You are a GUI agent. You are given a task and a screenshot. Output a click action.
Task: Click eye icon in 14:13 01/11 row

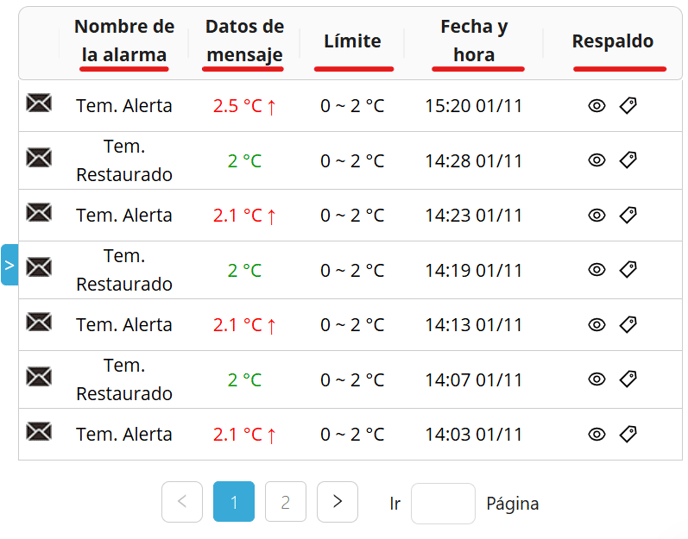597,325
